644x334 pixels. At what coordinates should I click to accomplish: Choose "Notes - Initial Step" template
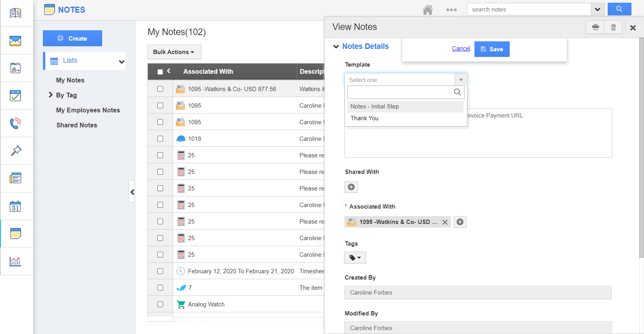pos(375,106)
